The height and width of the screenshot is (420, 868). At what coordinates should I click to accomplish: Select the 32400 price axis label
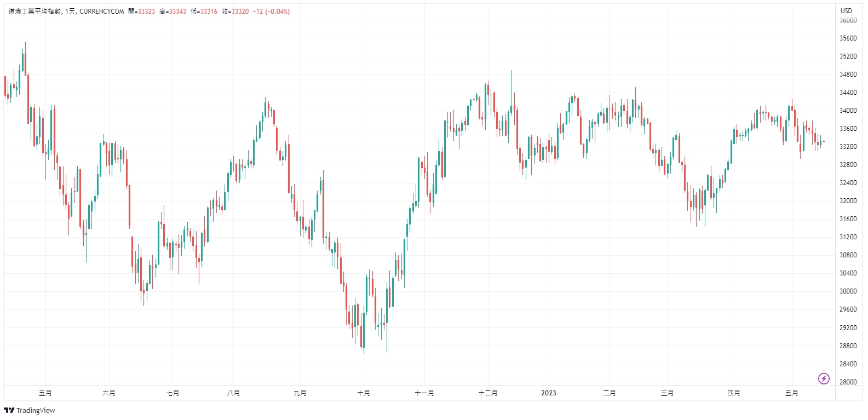click(848, 183)
